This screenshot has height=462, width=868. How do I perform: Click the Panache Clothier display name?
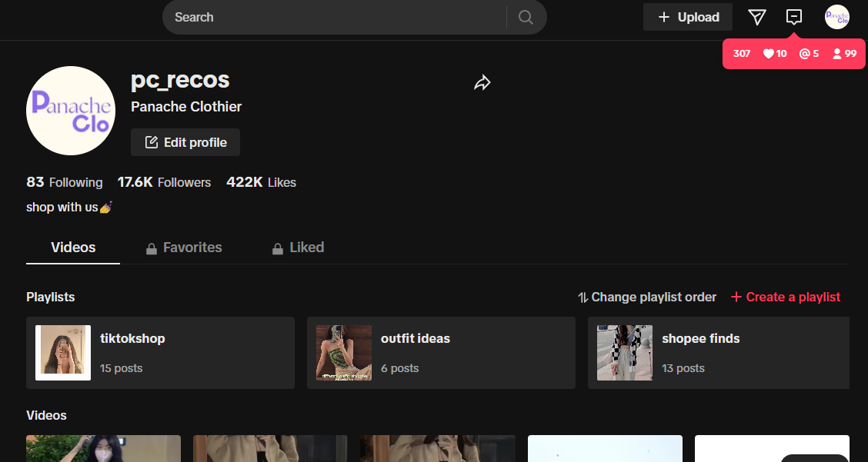[186, 107]
